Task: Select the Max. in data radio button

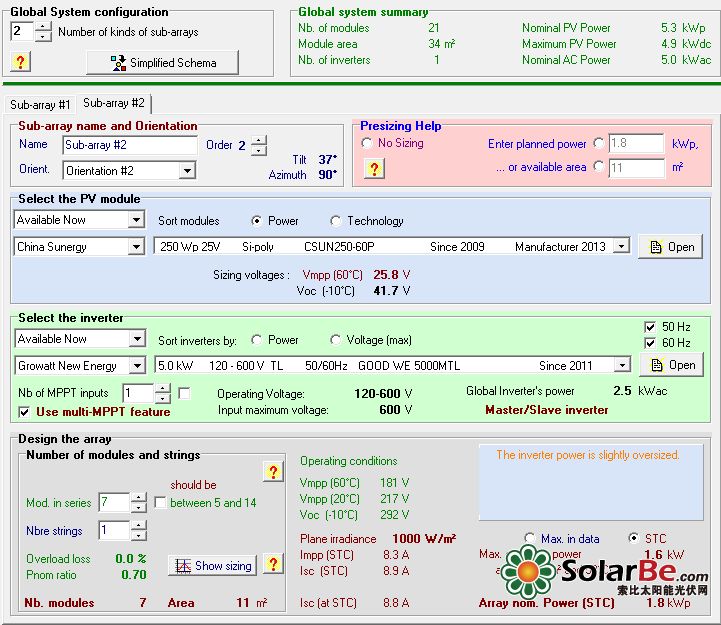Action: (531, 538)
